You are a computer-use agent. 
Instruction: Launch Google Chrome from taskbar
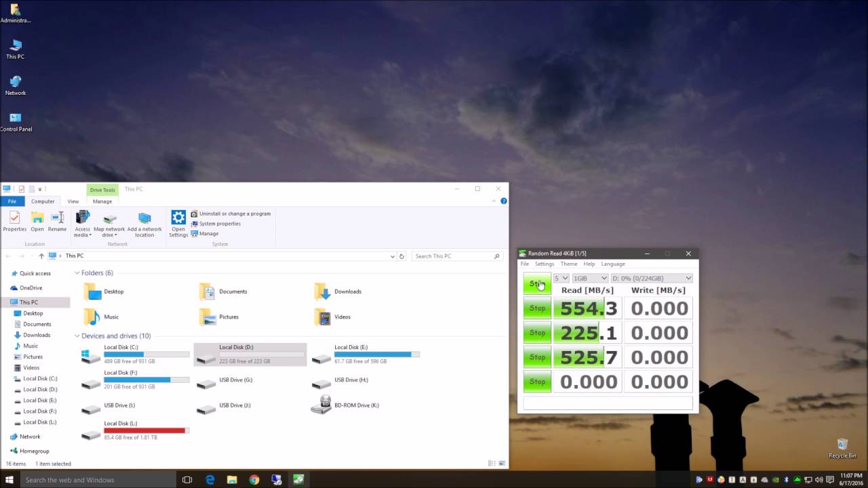click(254, 480)
